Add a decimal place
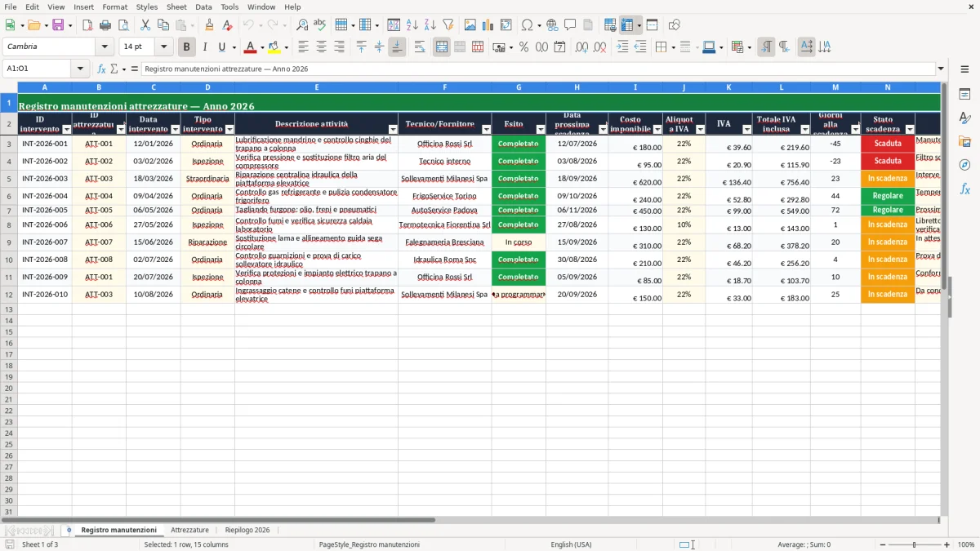Screen dimensions: 980x551 click(x=581, y=47)
